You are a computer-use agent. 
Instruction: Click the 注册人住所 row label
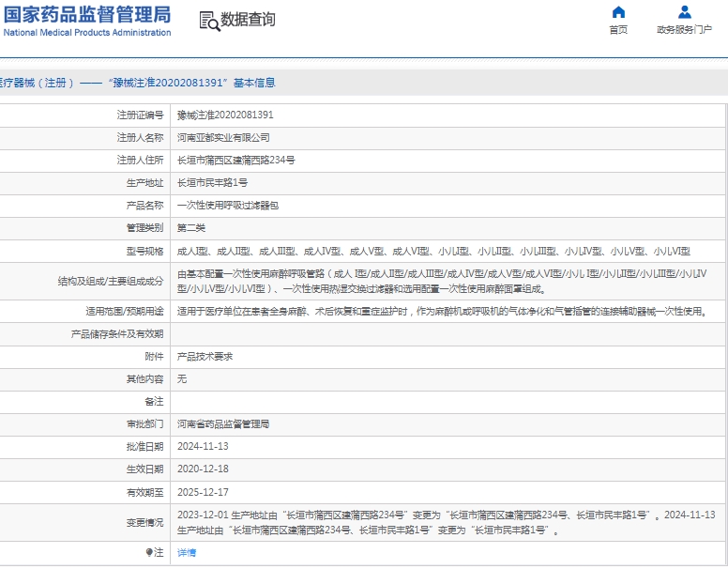(x=140, y=161)
